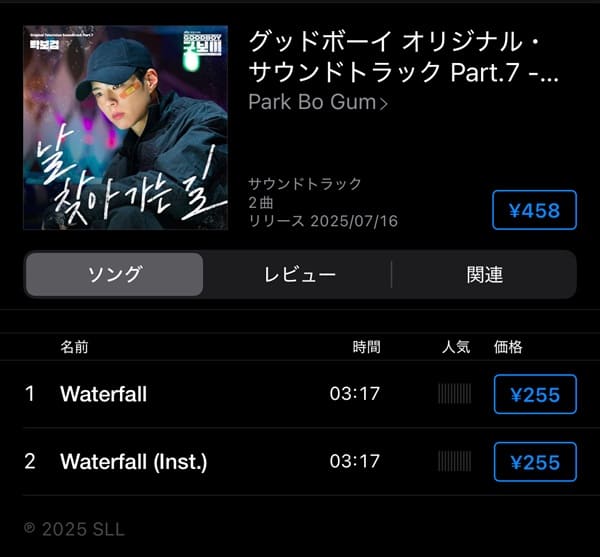Click the 価格 column header
The width and height of the screenshot is (600, 557).
point(508,347)
